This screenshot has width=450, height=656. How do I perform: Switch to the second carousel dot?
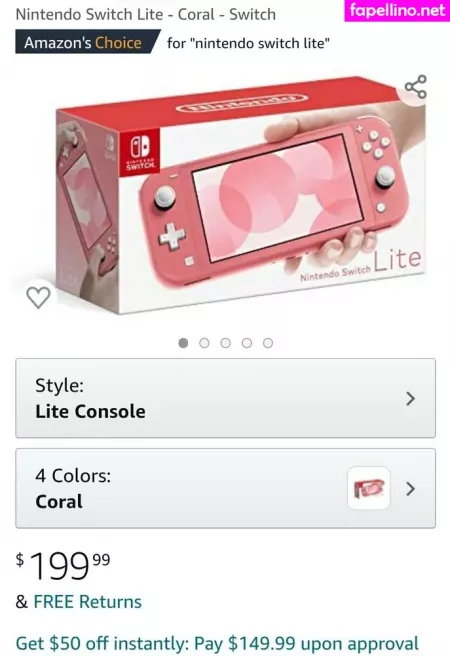(x=205, y=343)
